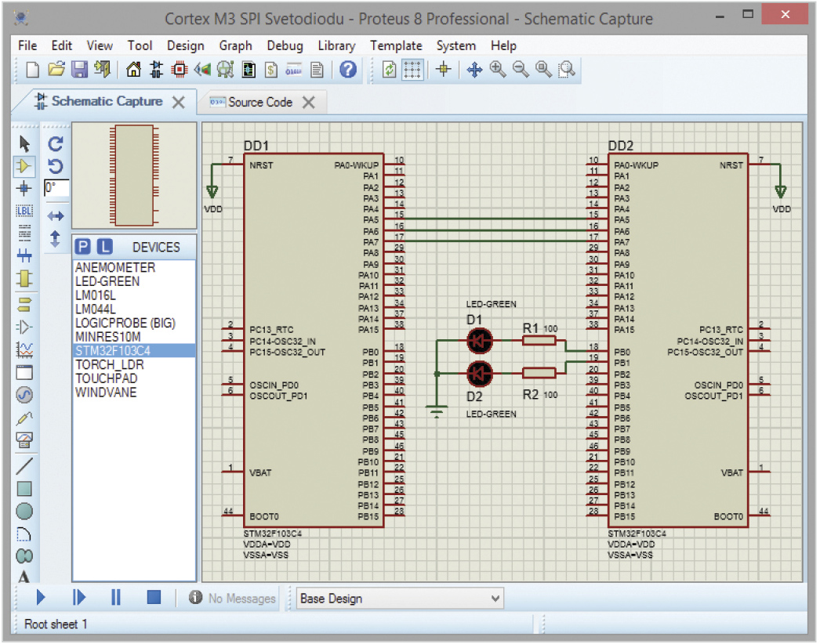
Task: Open the Library menu
Action: [337, 46]
